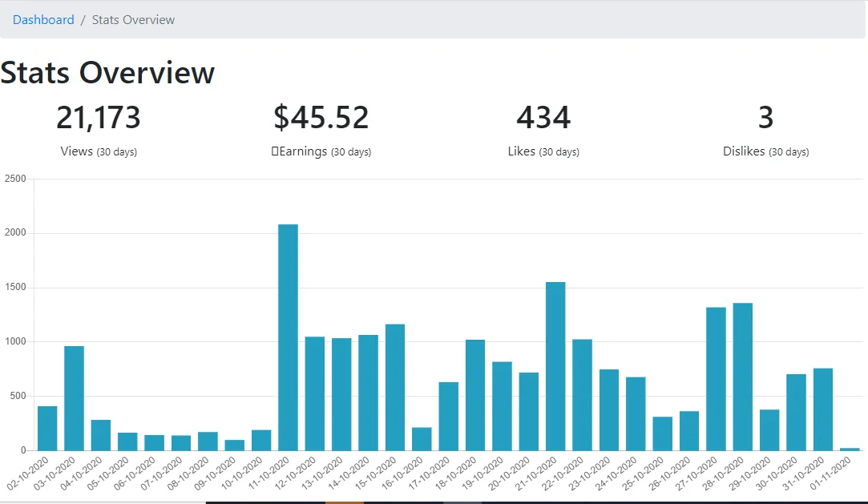Click the 11-10-2020 date axis label
Viewport: 868px width, 504px height.
pyautogui.click(x=268, y=473)
